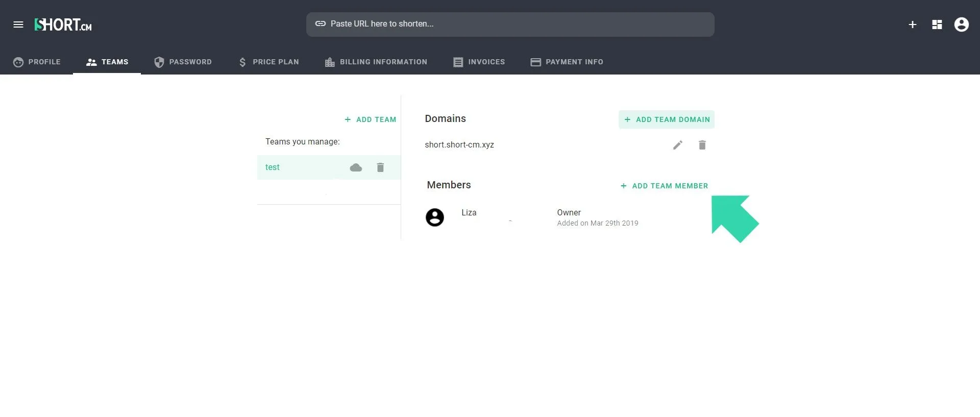Open the user account avatar menu
The width and height of the screenshot is (980, 417).
pyautogui.click(x=962, y=24)
